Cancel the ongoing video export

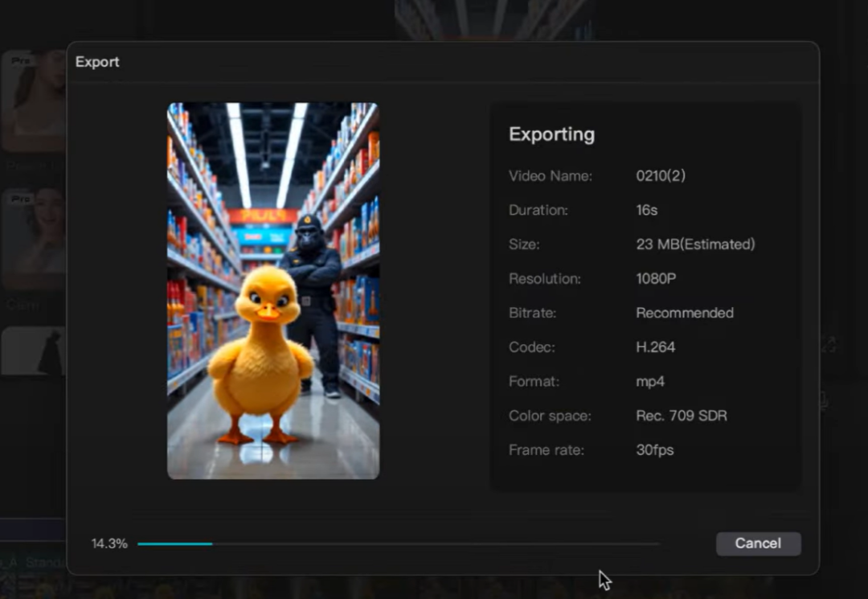pyautogui.click(x=758, y=544)
